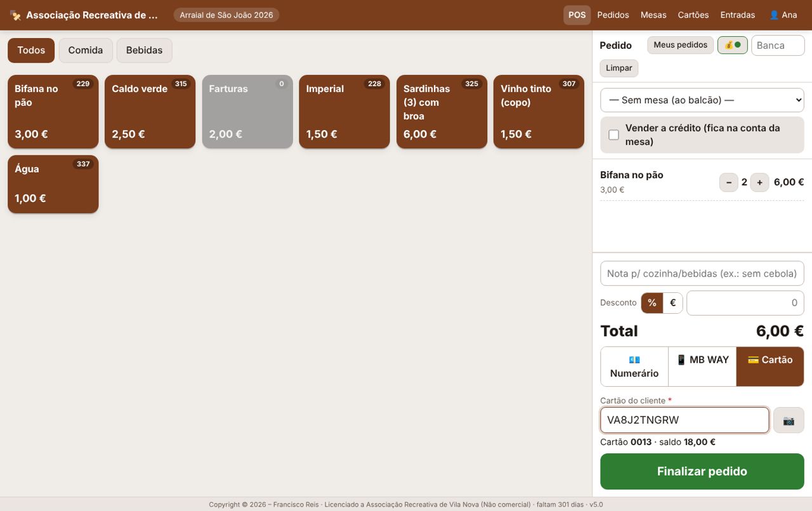The height and width of the screenshot is (511, 812).
Task: Add Caldo verde to the order
Action: (150, 112)
